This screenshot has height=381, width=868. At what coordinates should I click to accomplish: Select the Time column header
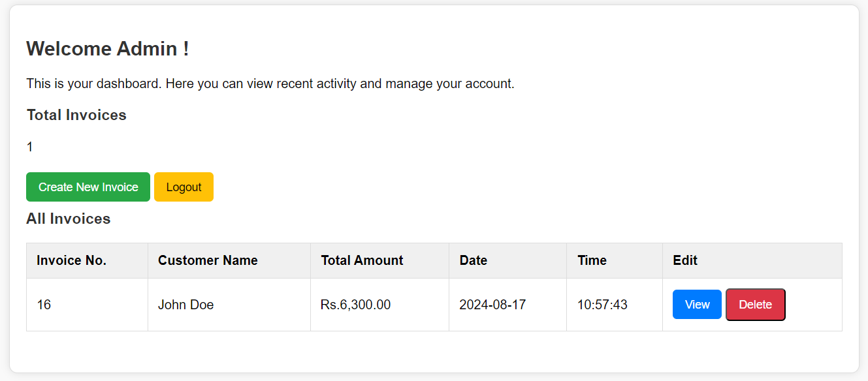point(592,260)
